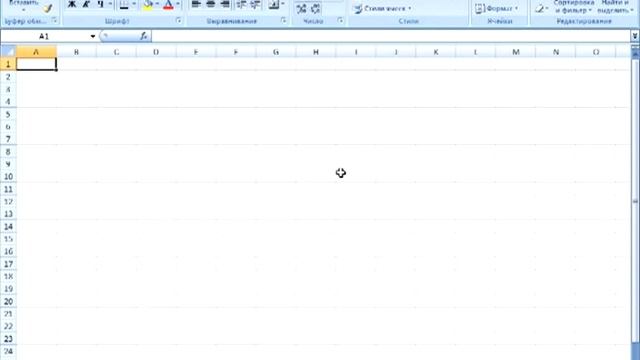Viewport: 640px width, 360px height.
Task: Open Clear eraser dropdown
Action: coord(542,9)
